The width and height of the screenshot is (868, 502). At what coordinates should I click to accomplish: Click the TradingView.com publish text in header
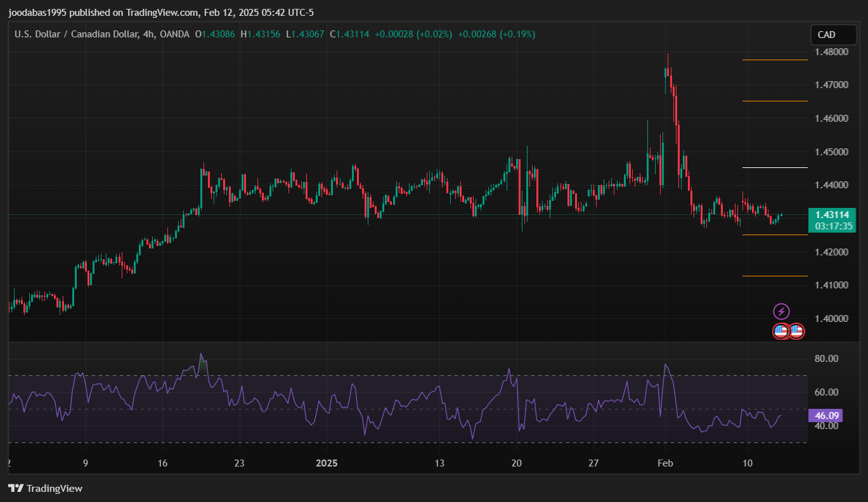coord(162,13)
